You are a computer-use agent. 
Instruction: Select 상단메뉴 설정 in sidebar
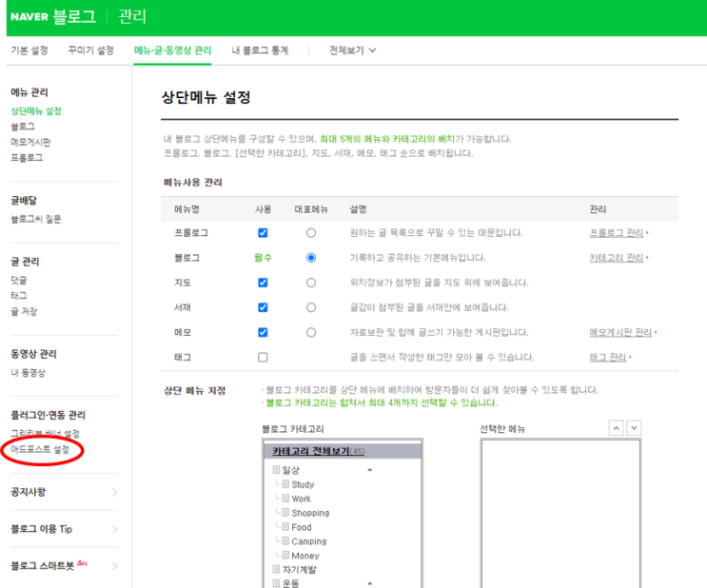tap(36, 111)
